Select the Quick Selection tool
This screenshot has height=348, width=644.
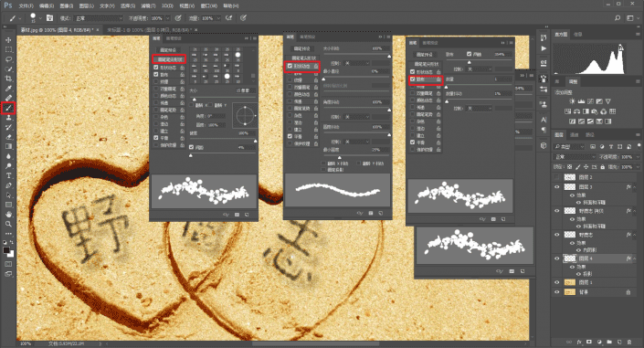[8, 69]
